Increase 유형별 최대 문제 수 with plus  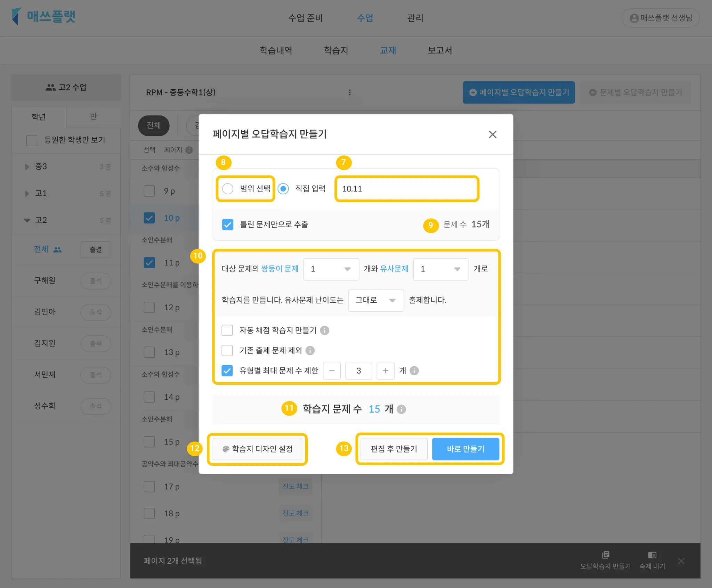385,371
